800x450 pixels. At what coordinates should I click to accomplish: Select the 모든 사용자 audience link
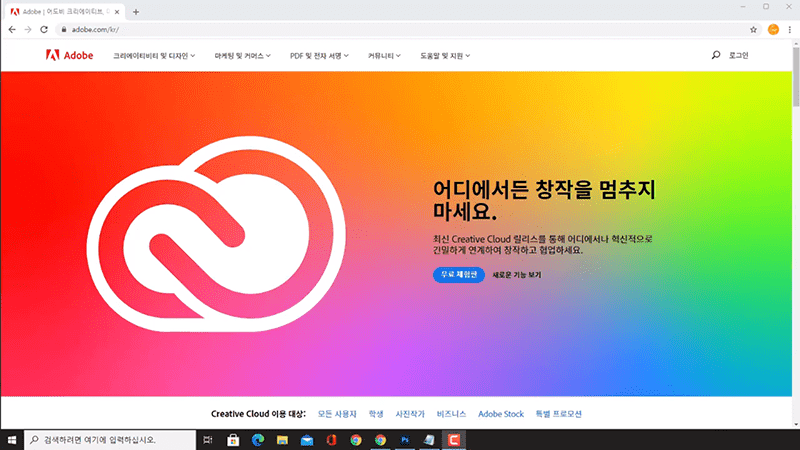(337, 414)
